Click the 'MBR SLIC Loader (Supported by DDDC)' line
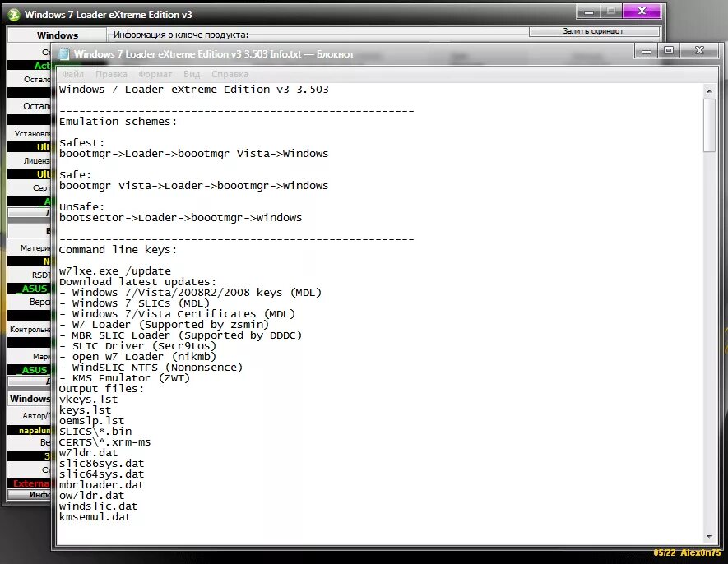The width and height of the screenshot is (728, 564). click(x=180, y=335)
